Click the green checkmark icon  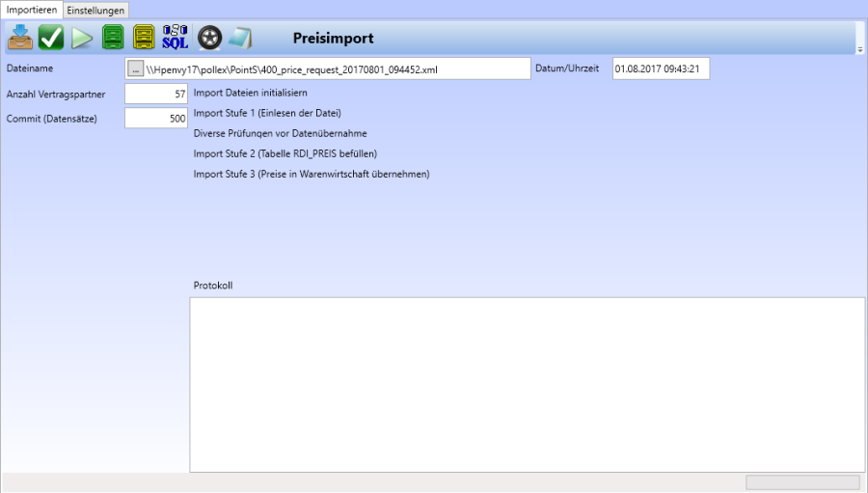(51, 38)
